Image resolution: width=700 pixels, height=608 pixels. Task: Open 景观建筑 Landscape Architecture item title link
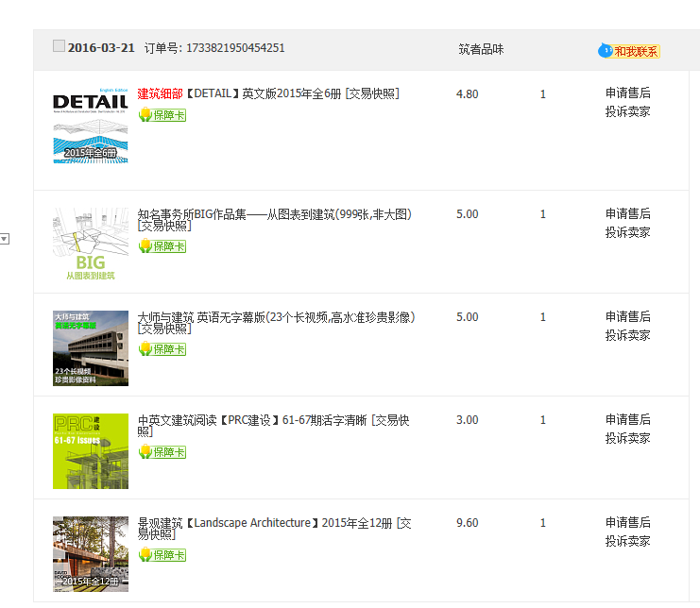coord(265,523)
